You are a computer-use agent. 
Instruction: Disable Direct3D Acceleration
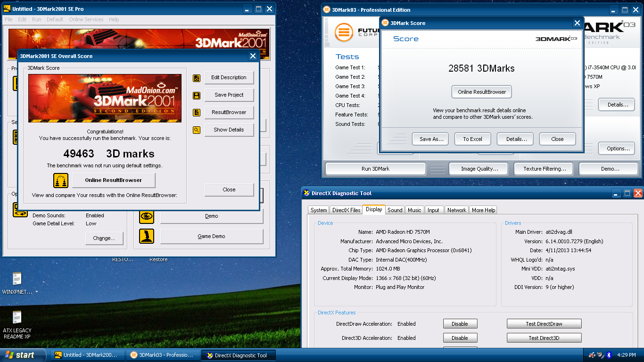pyautogui.click(x=460, y=338)
